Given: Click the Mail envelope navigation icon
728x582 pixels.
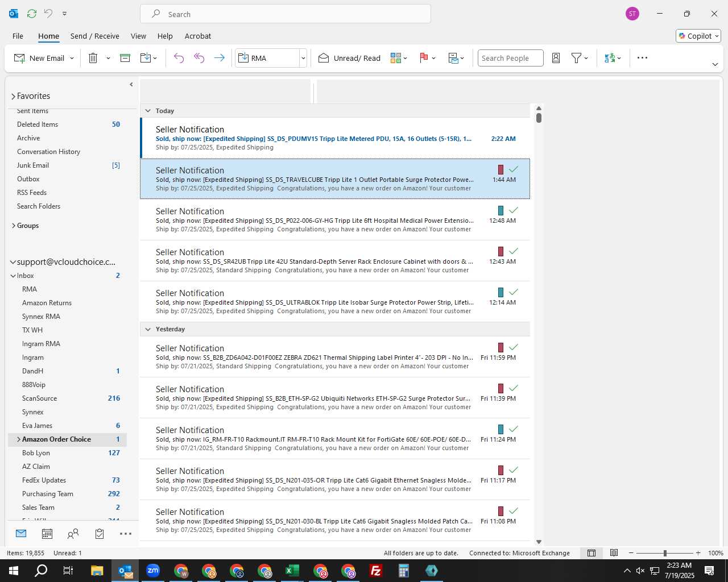Looking at the screenshot, I should coord(21,533).
